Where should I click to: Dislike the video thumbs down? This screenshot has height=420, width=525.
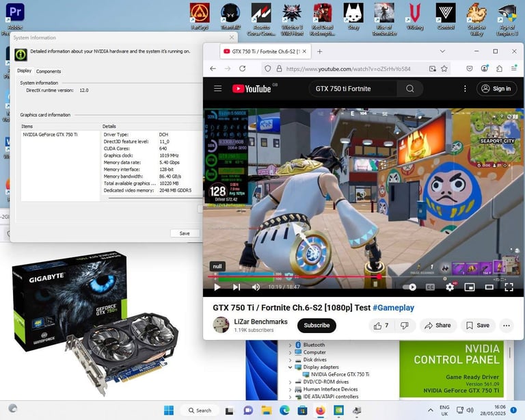coord(405,325)
